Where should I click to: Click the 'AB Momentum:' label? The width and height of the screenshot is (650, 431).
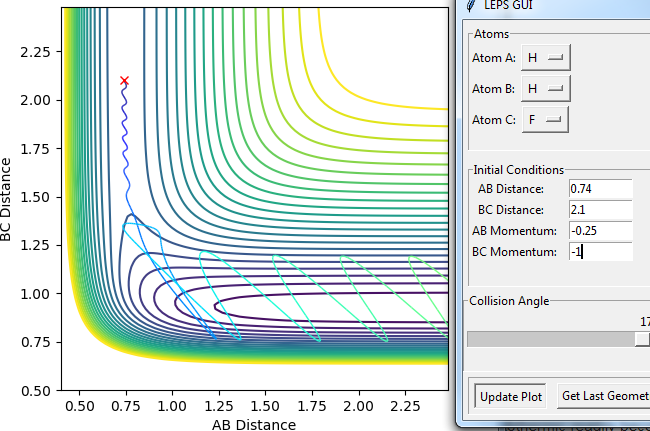(x=514, y=231)
